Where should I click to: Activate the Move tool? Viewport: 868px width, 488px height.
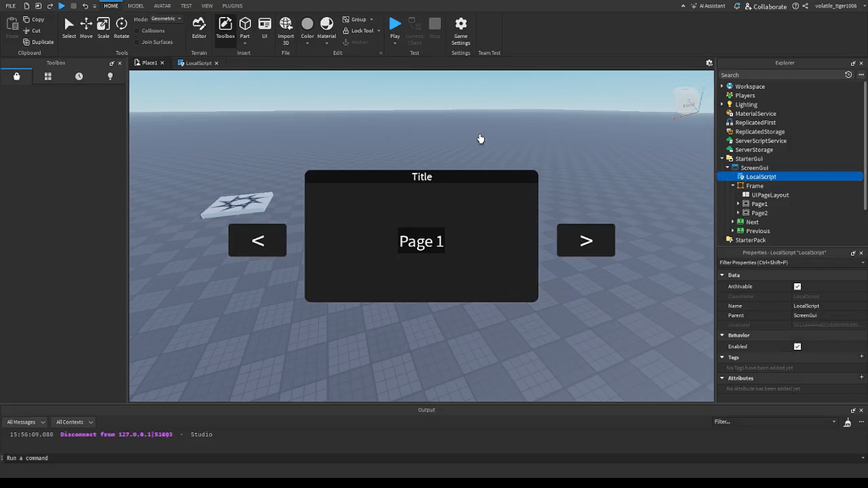[x=86, y=28]
